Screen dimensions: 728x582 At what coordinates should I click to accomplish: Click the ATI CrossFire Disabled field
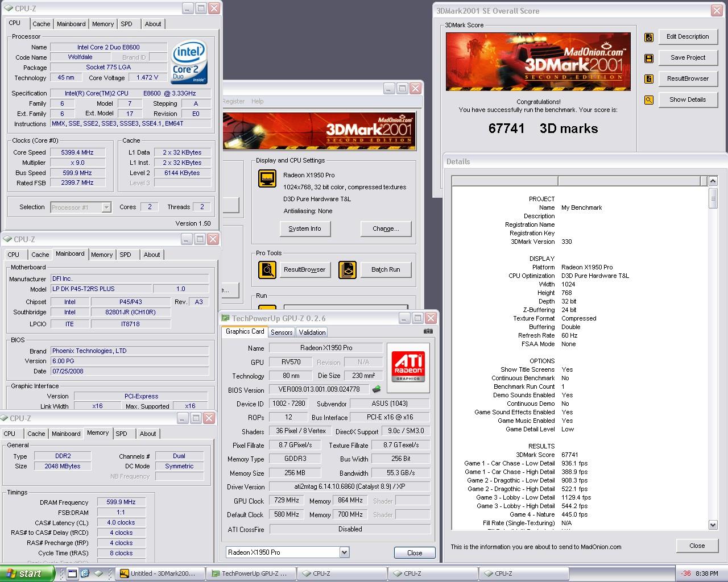pos(350,529)
